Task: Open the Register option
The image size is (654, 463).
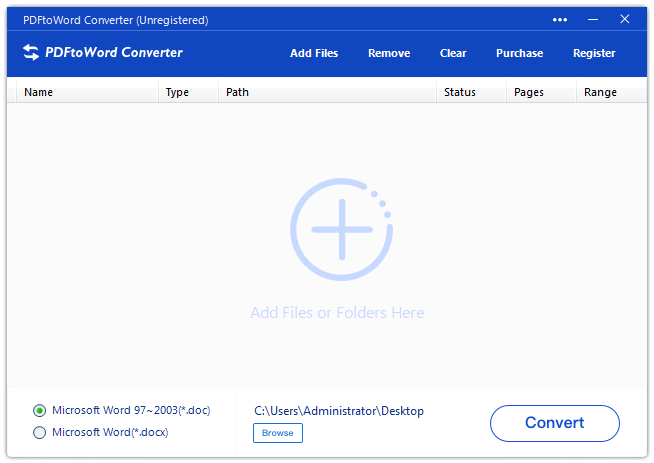Action: coord(594,53)
